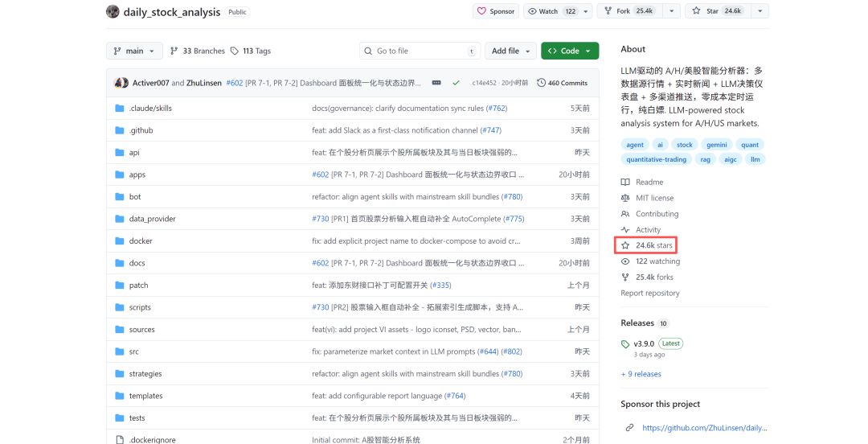Open 113 Tags link
868x444 pixels.
(251, 51)
